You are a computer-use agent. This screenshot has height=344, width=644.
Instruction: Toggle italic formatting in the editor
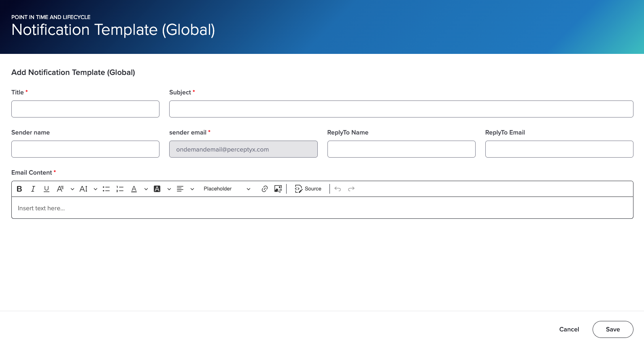click(x=33, y=189)
